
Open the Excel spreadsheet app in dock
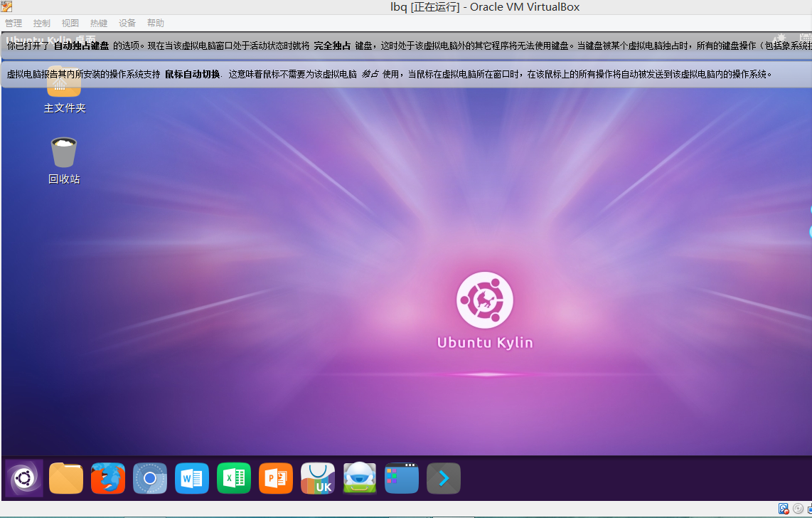click(234, 477)
